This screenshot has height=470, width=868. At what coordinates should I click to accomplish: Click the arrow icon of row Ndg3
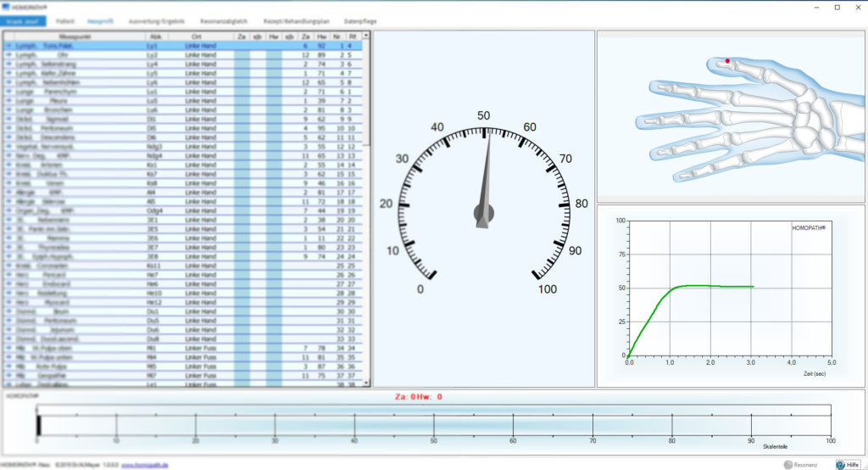(8, 146)
